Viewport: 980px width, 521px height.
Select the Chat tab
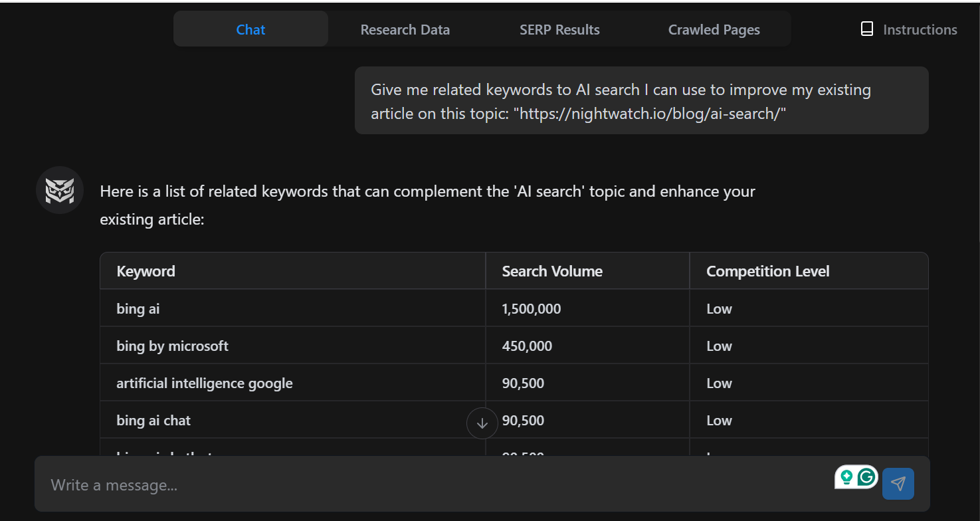pyautogui.click(x=250, y=29)
